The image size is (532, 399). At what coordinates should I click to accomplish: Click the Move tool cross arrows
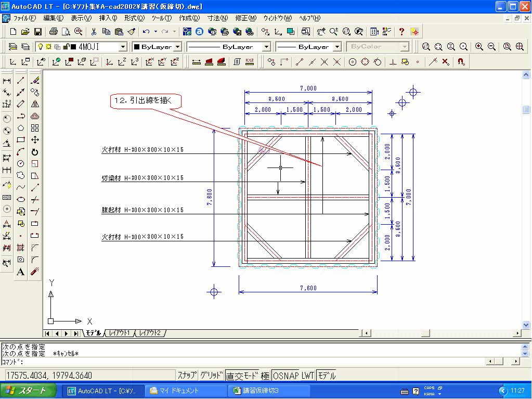click(x=35, y=140)
